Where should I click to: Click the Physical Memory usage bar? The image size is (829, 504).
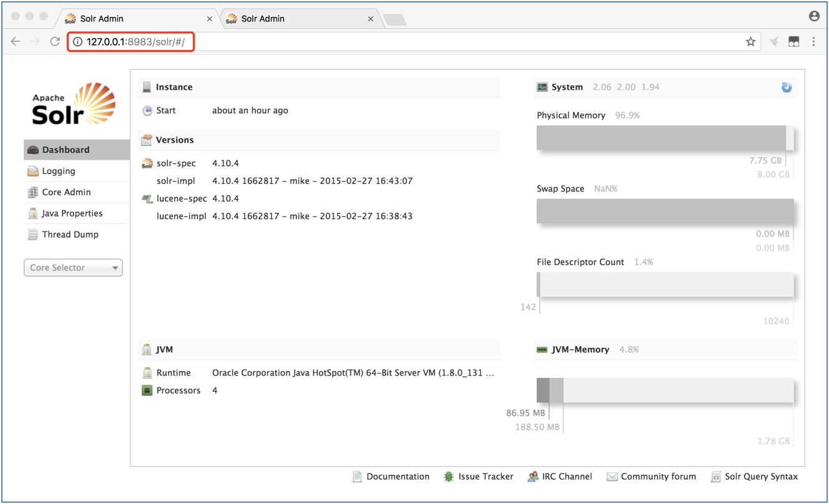tap(665, 138)
